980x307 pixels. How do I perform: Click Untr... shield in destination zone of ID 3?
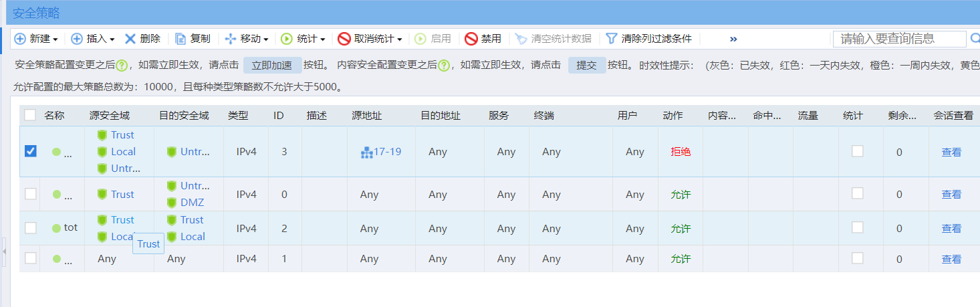point(172,152)
